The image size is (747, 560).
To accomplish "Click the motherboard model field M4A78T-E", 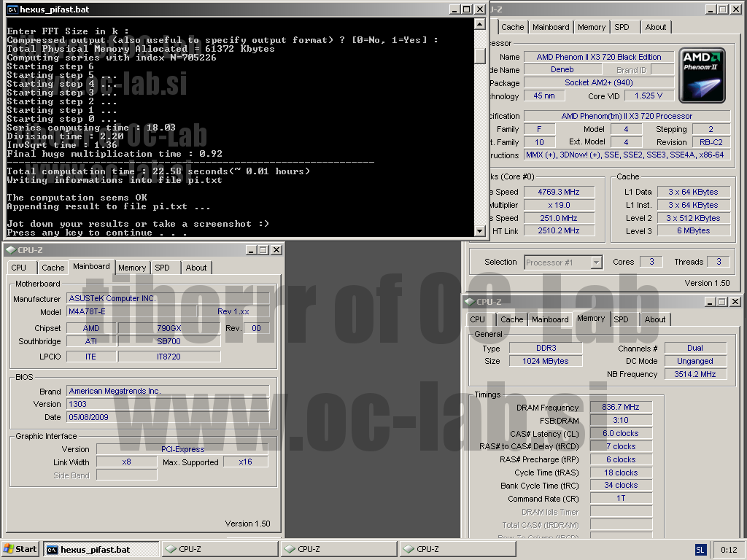I will pyautogui.click(x=132, y=311).
